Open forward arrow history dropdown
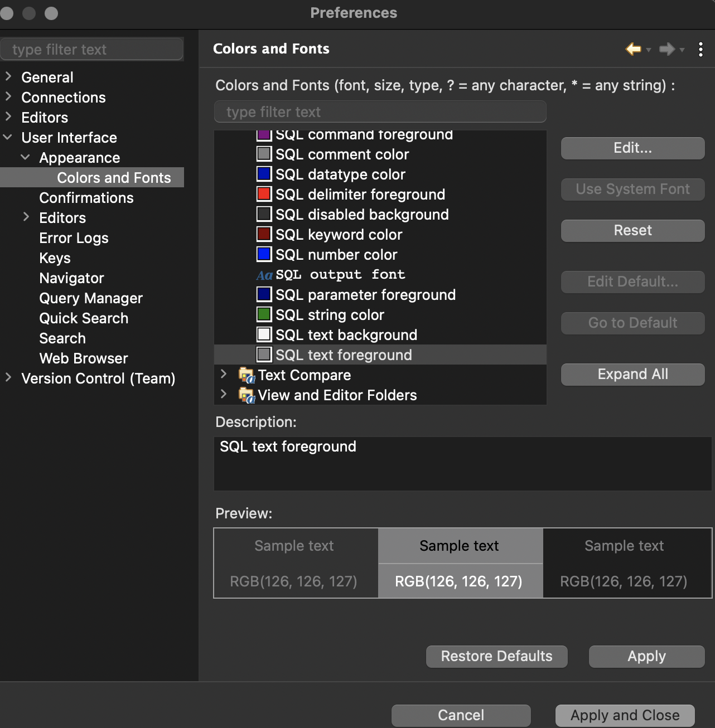 (682, 50)
